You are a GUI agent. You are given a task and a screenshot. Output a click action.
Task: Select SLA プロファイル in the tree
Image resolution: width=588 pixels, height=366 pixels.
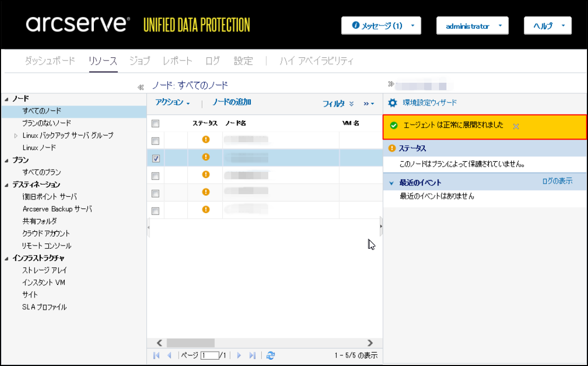44,307
